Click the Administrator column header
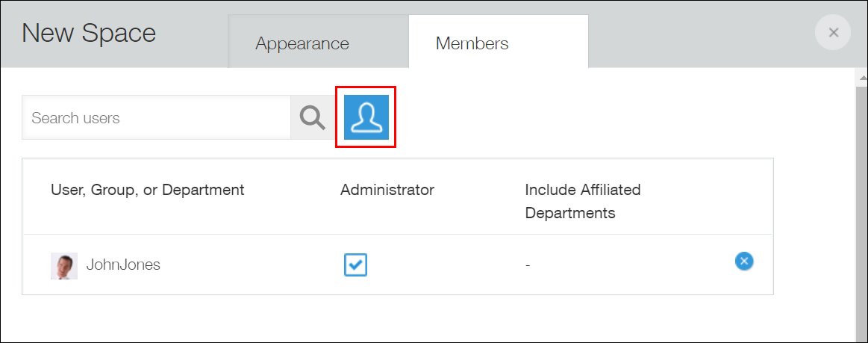 [x=387, y=190]
